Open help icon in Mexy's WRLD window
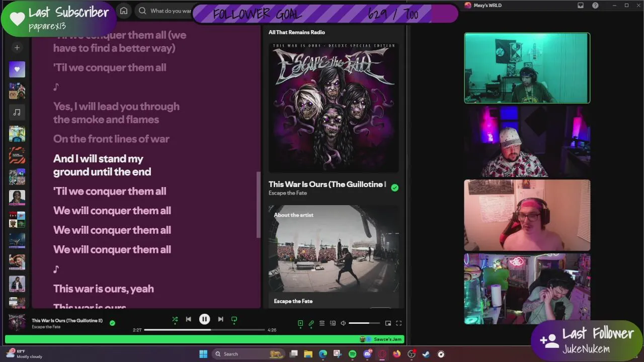Screen dimensions: 644x362 [596, 6]
